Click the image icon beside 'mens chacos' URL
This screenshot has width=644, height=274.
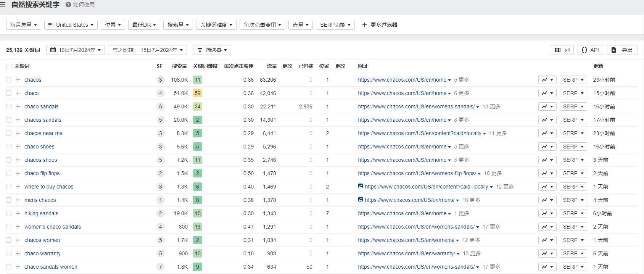pos(361,200)
